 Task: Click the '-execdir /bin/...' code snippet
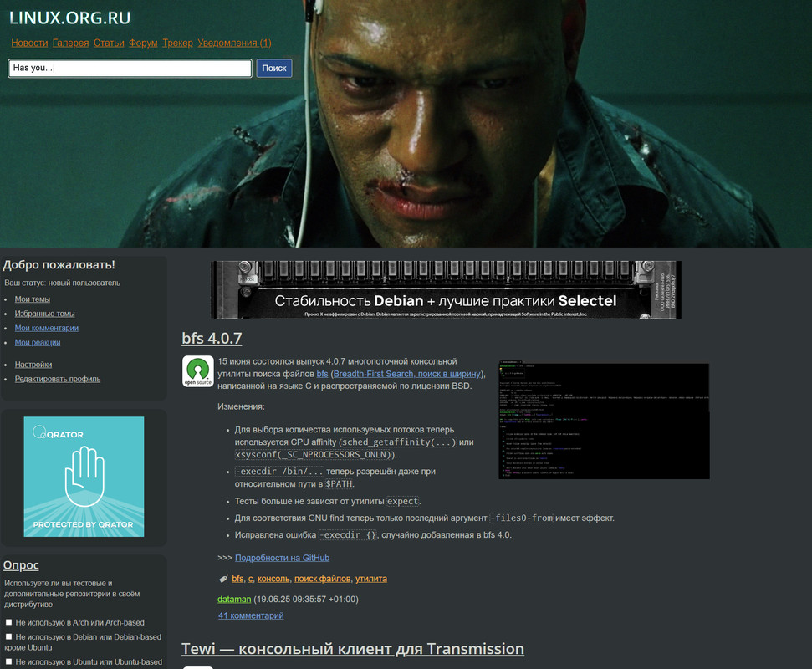(x=279, y=472)
